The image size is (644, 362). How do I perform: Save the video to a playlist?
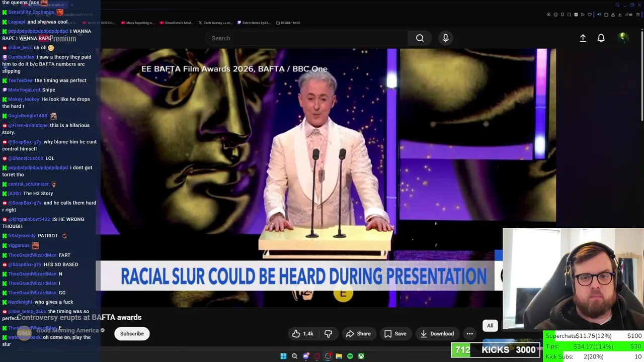395,334
